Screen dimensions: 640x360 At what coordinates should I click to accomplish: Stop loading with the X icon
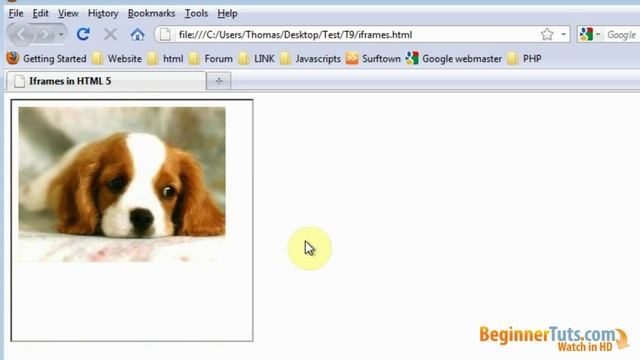coord(110,34)
